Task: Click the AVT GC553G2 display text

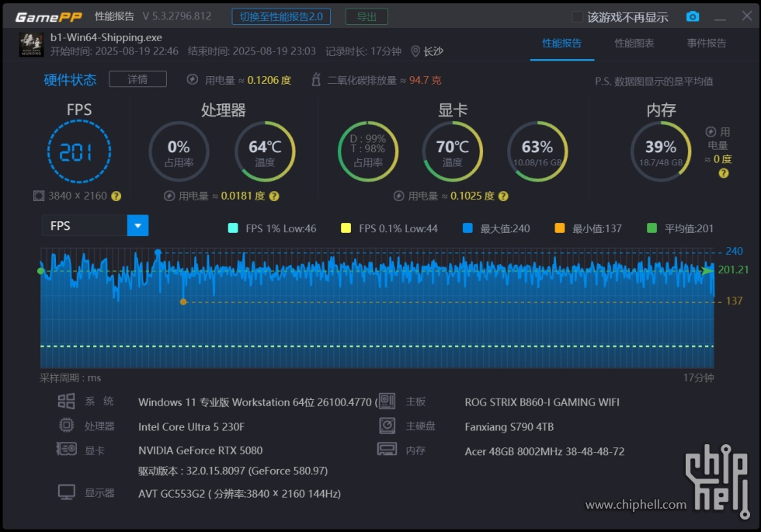Action: point(239,494)
